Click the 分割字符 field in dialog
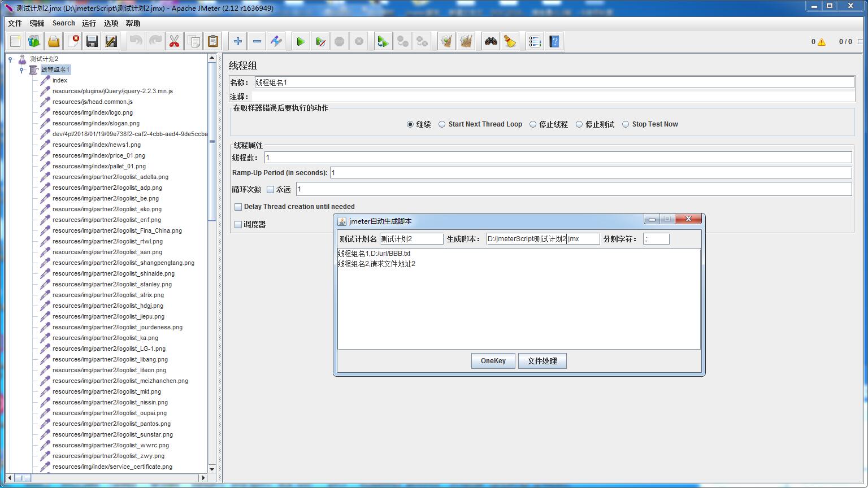The height and width of the screenshot is (488, 868). click(656, 239)
